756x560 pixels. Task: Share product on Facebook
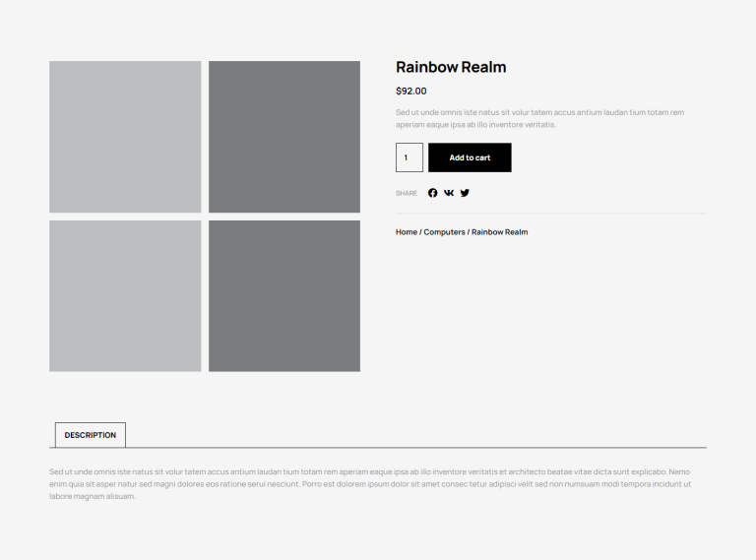point(432,193)
